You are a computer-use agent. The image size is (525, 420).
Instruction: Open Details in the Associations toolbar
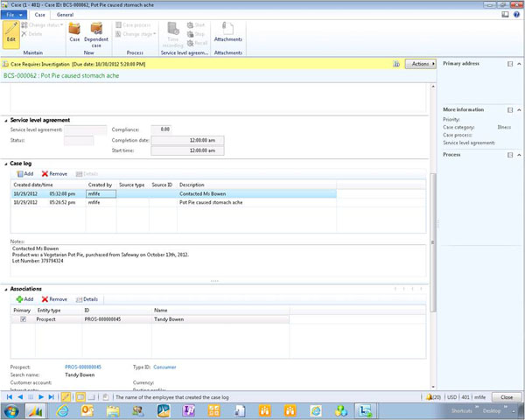tap(87, 299)
